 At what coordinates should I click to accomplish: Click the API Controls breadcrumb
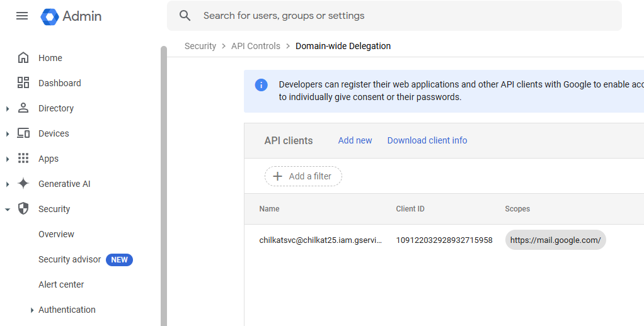click(x=255, y=46)
